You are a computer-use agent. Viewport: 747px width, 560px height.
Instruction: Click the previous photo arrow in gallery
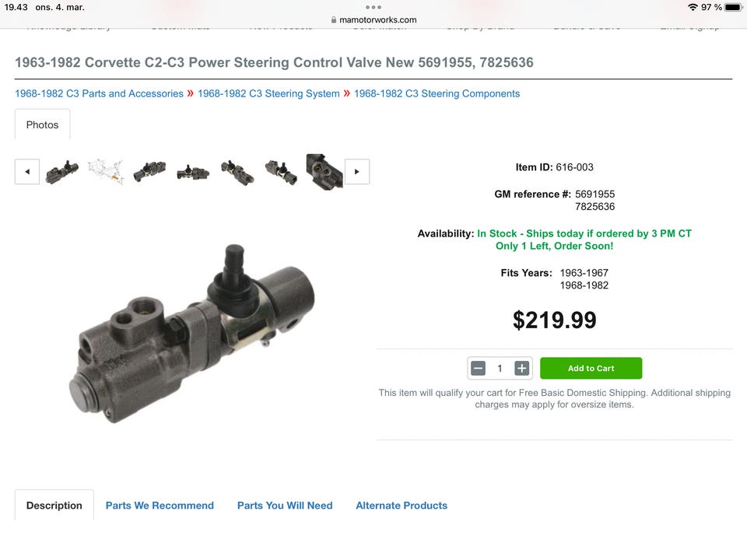tap(27, 171)
